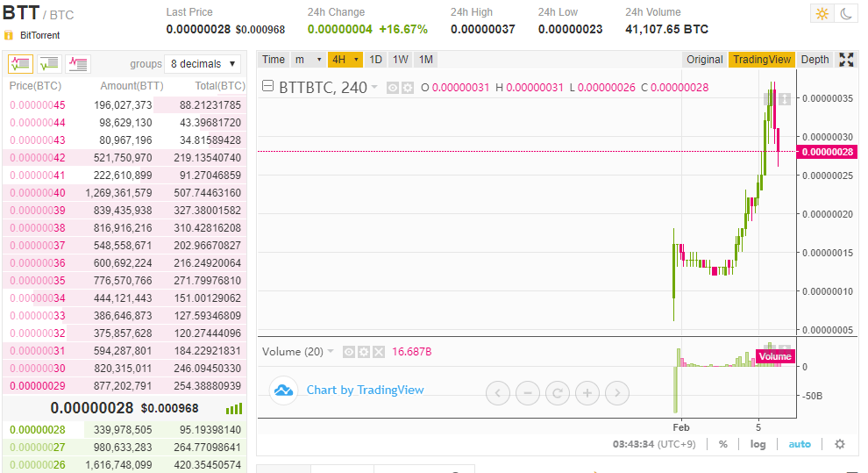Switch to Original chart tab
868x473 pixels.
[704, 60]
